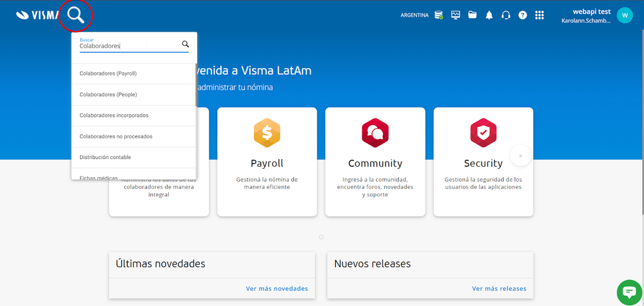Image resolution: width=644 pixels, height=306 pixels.
Task: Open the green chat bubble widget
Action: (629, 292)
